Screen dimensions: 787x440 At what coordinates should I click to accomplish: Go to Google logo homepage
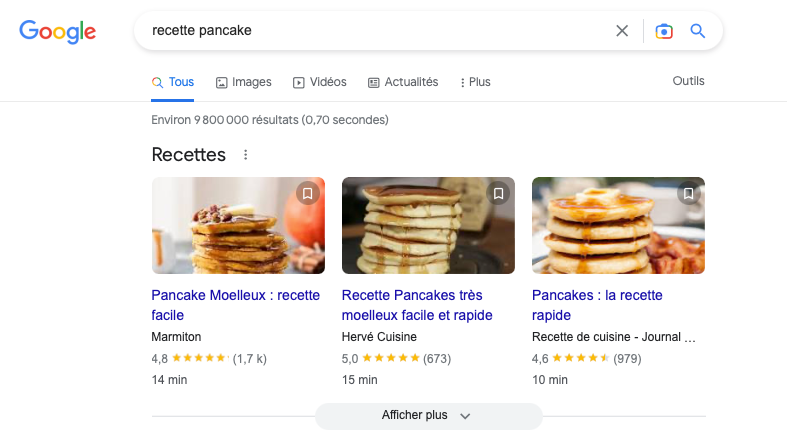[x=58, y=32]
